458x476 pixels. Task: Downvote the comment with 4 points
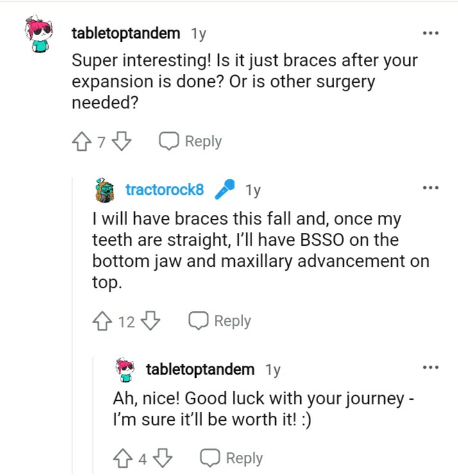click(163, 459)
